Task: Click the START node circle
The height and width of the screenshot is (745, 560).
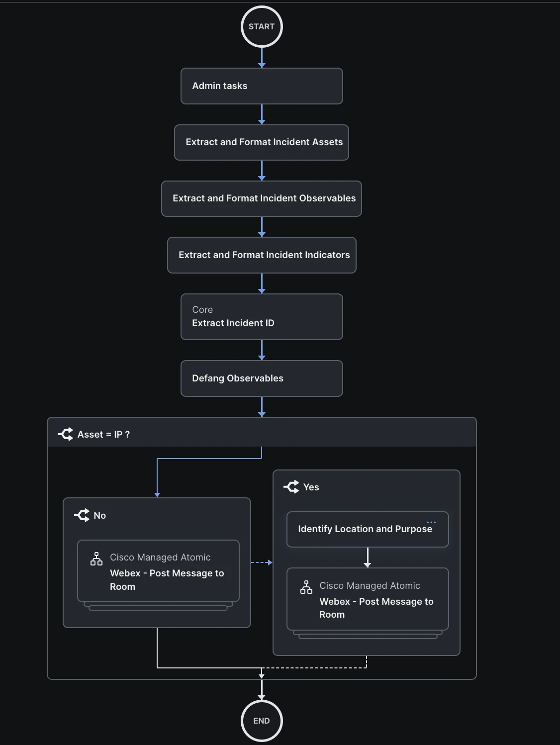Action: click(262, 26)
